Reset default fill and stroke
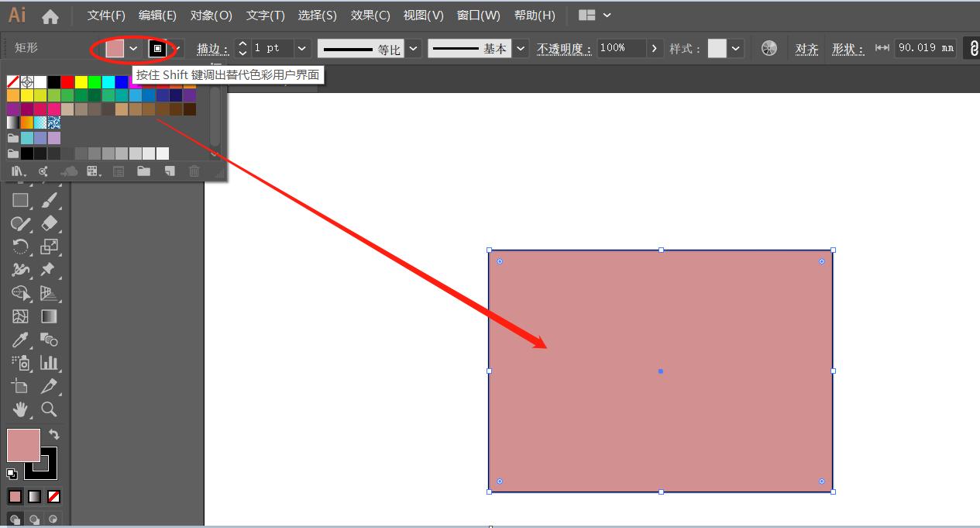Viewport: 980px width, 528px height. tap(12, 474)
